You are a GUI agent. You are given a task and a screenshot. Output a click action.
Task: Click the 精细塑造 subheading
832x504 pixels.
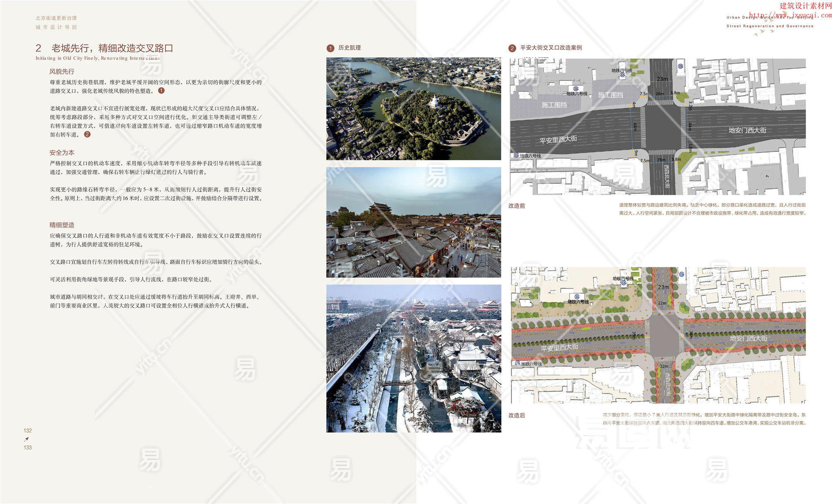point(62,225)
